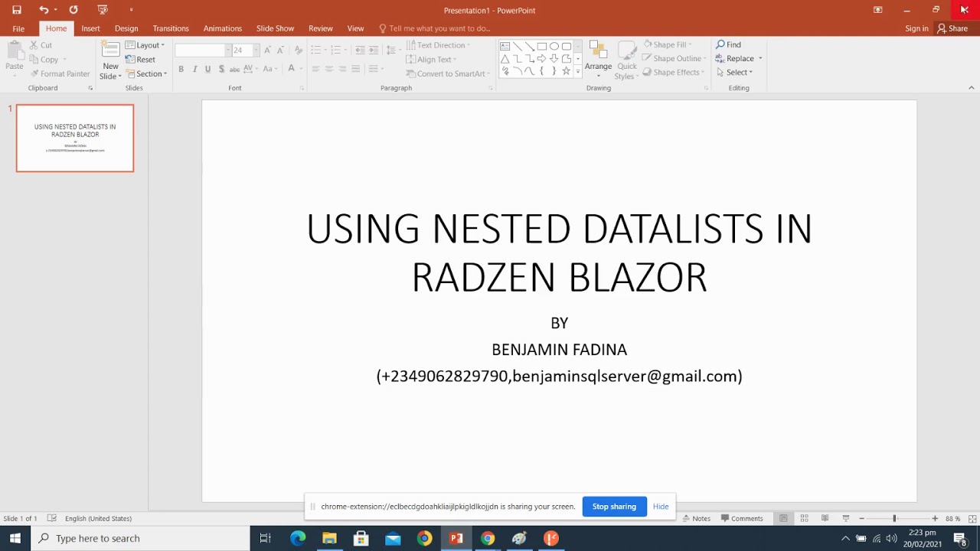Image resolution: width=980 pixels, height=551 pixels.
Task: Start slideshow from beginning via quick toolbar
Action: (103, 10)
